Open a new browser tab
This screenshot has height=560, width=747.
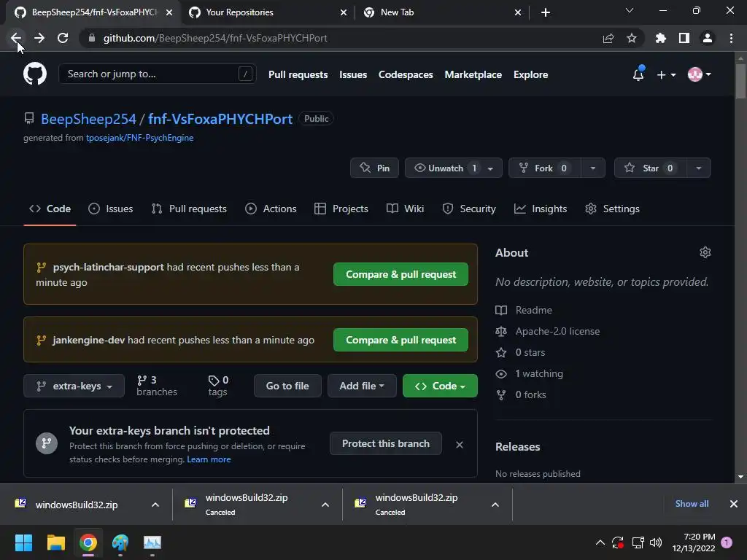(x=546, y=12)
